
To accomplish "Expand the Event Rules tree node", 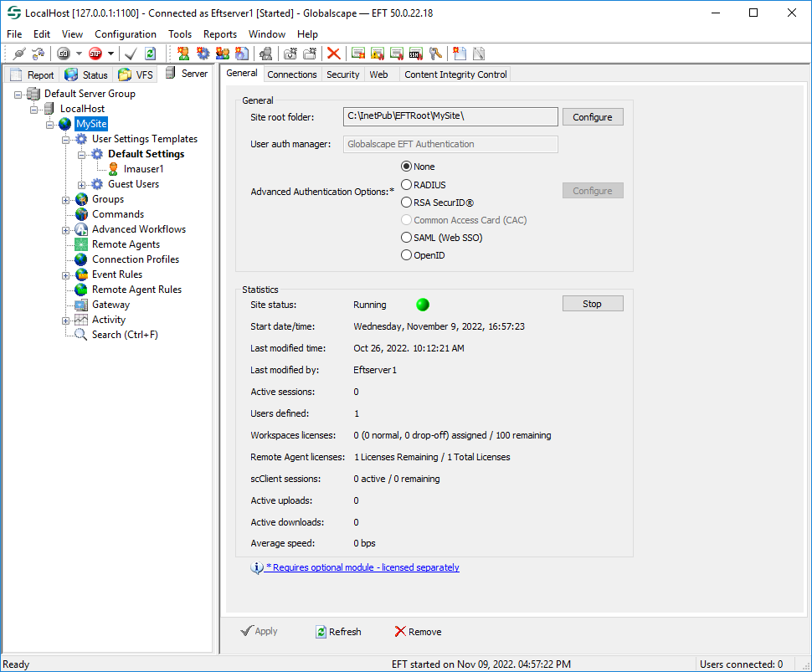I will 66,275.
